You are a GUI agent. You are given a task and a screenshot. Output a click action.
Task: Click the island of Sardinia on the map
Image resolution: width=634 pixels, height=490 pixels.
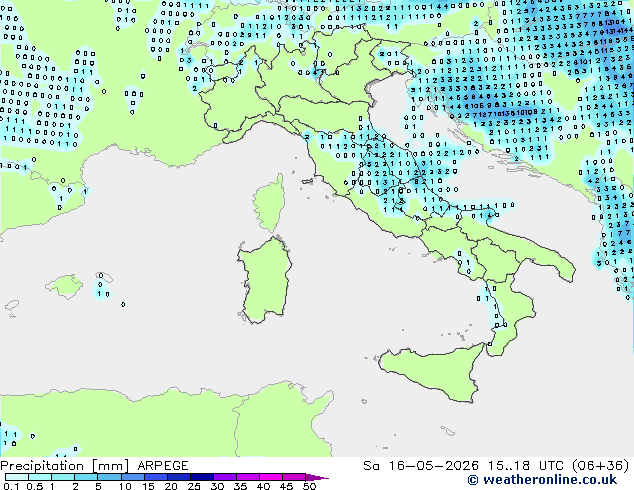(x=265, y=280)
